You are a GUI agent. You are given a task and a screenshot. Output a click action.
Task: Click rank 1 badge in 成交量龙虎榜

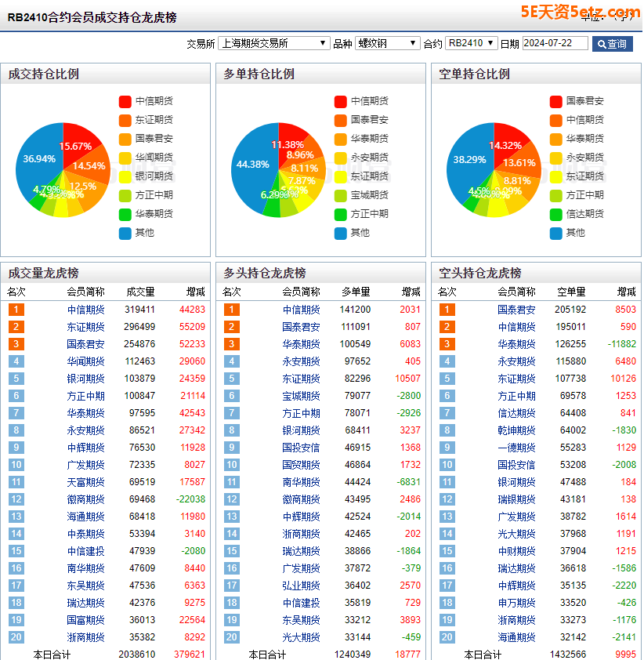[x=16, y=310]
